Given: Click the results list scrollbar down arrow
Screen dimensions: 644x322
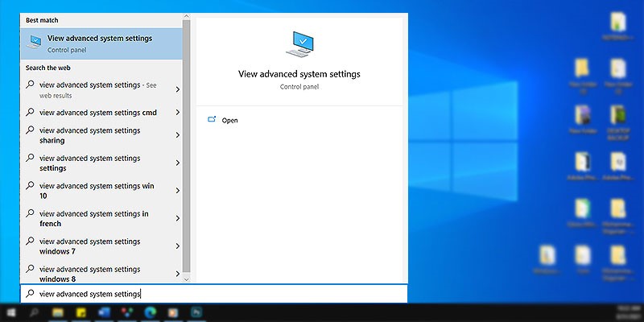Looking at the screenshot, I should click(x=187, y=279).
